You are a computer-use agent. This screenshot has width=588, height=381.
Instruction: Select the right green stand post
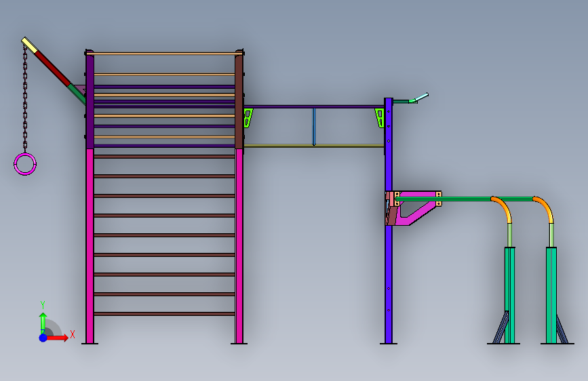pos(551,295)
